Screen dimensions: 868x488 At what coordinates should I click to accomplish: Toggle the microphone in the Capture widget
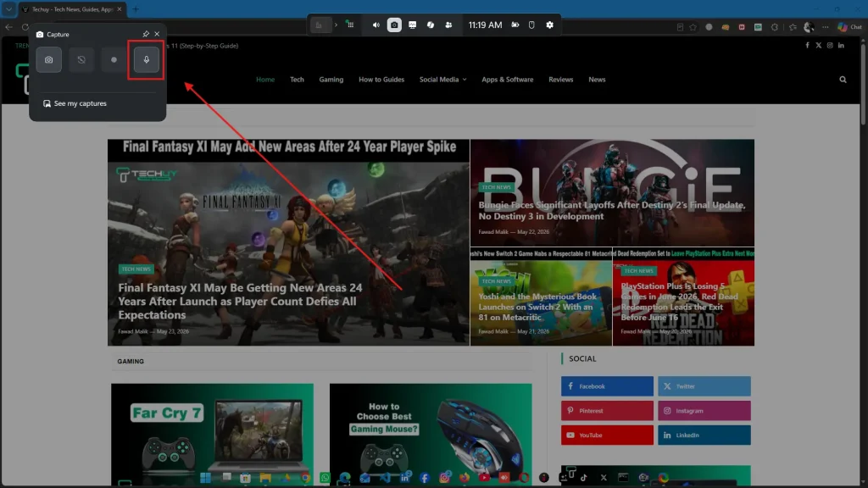tap(146, 60)
